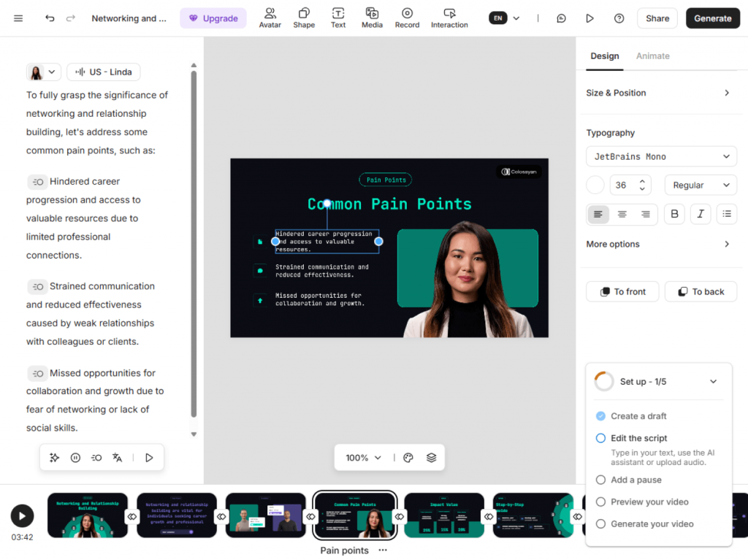Click the AI script assistant sparkle icon
Image resolution: width=748 pixels, height=560 pixels.
pyautogui.click(x=54, y=458)
